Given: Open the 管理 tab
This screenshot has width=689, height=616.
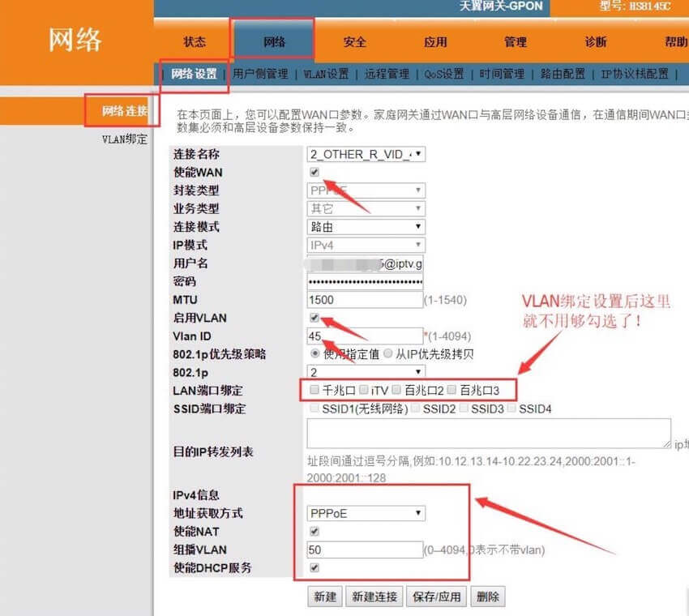Looking at the screenshot, I should coord(516,42).
